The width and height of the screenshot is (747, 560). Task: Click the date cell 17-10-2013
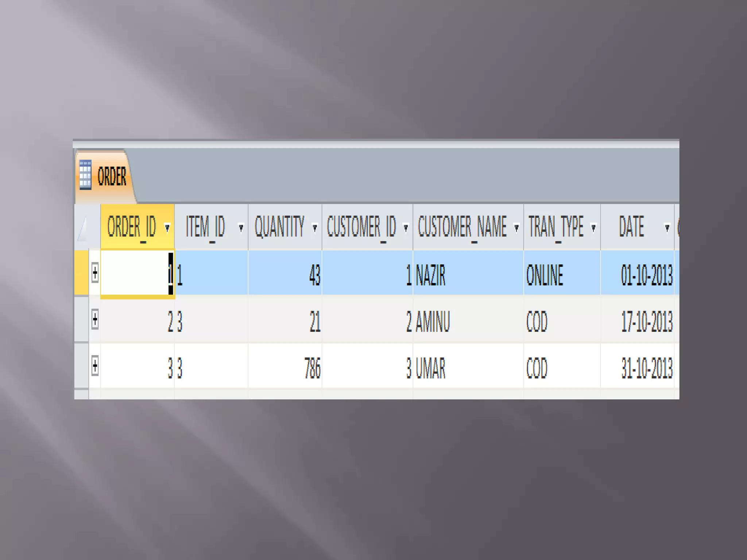(646, 322)
